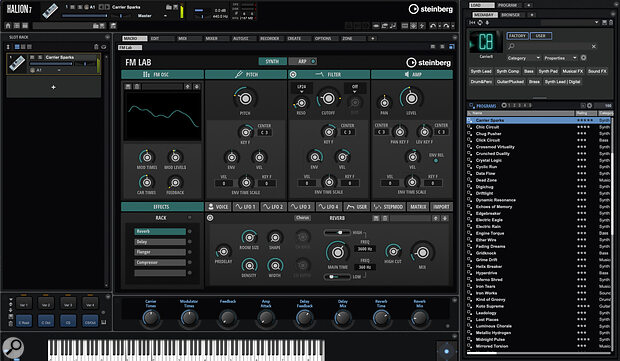Adjust the filter CUTOFF knob
Image resolution: width=620 pixels, height=361 pixels.
pyautogui.click(x=328, y=98)
